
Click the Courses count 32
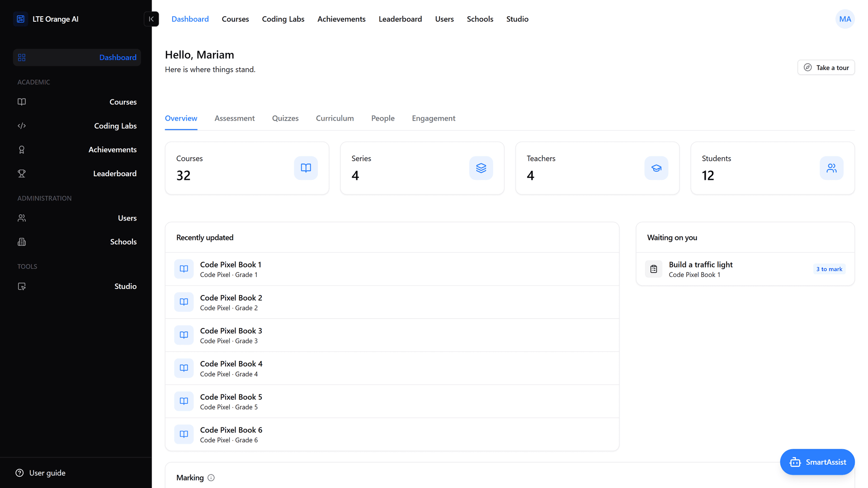[x=183, y=175]
